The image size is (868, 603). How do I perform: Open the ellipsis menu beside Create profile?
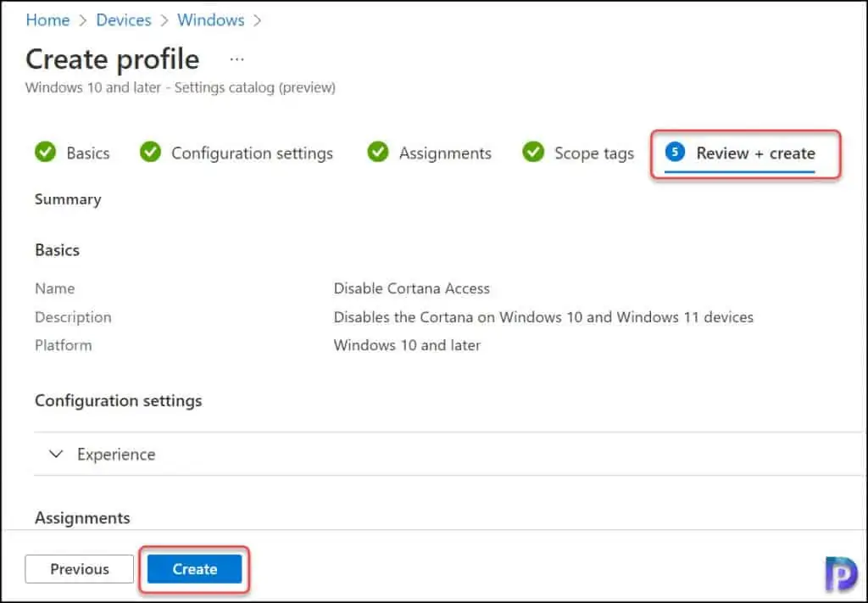point(237,59)
